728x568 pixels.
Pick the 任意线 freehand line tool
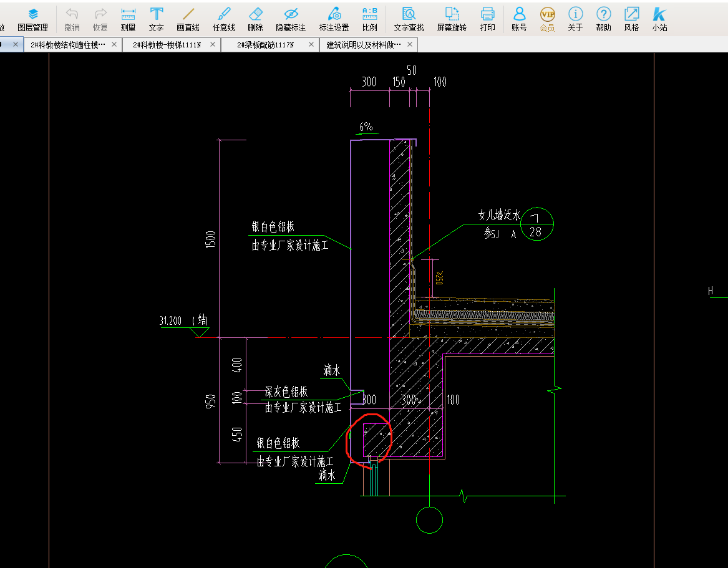(224, 19)
